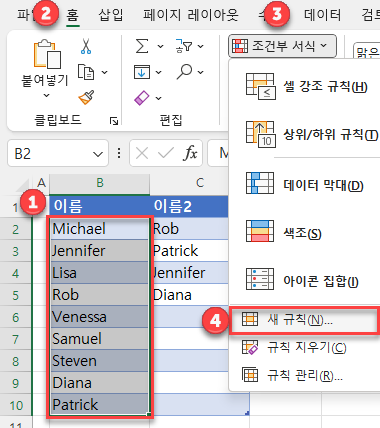Open the Name Box dropdown arrow
Screen dimensions: 380x428
click(x=98, y=154)
